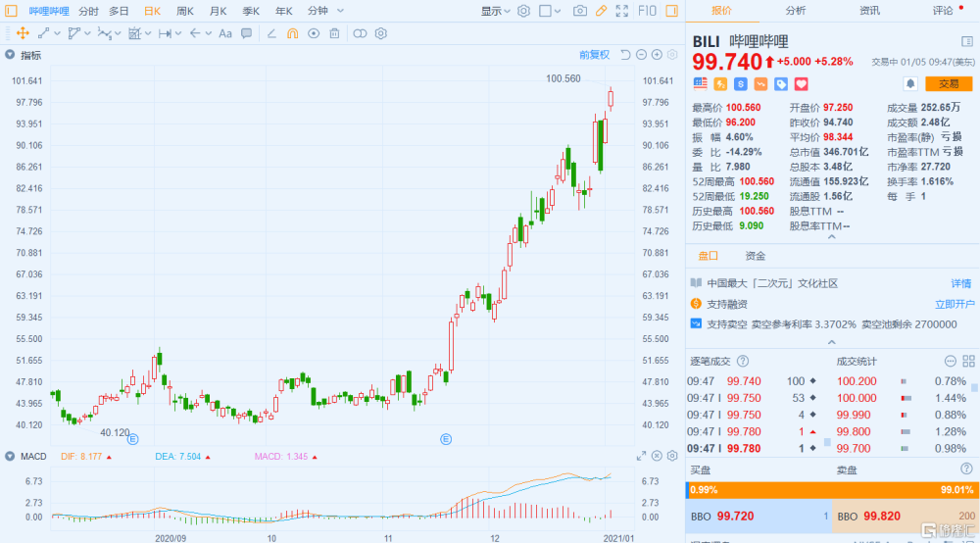Open 成交统计 more options ellipsis
Screen dimensions: 980x543
point(950,361)
